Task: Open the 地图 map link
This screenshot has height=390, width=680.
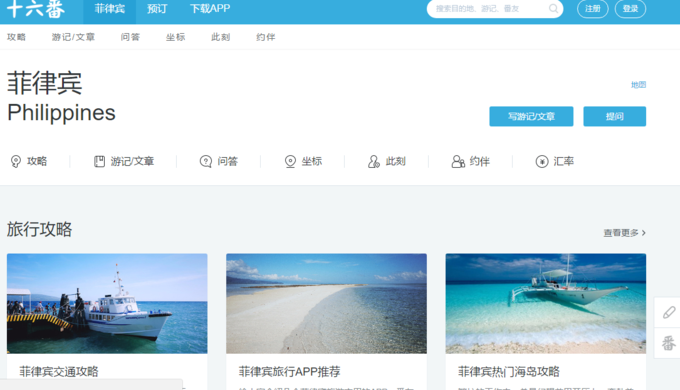Action: point(638,85)
